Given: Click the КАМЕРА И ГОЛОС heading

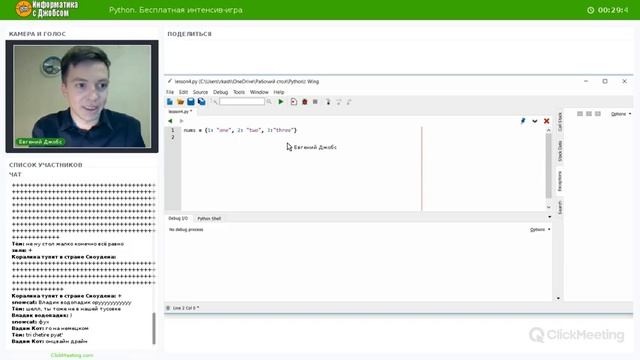Looking at the screenshot, I should pos(37,34).
